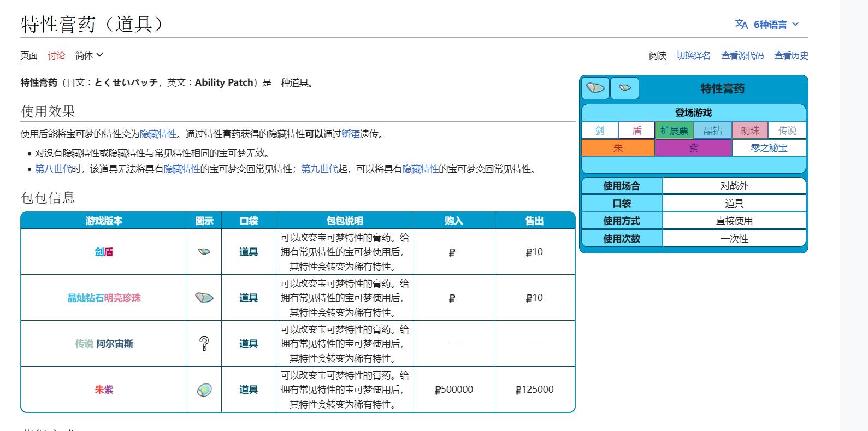Click the ₽500000 purchase price cell
Image resolution: width=868 pixels, height=431 pixels.
tap(454, 389)
